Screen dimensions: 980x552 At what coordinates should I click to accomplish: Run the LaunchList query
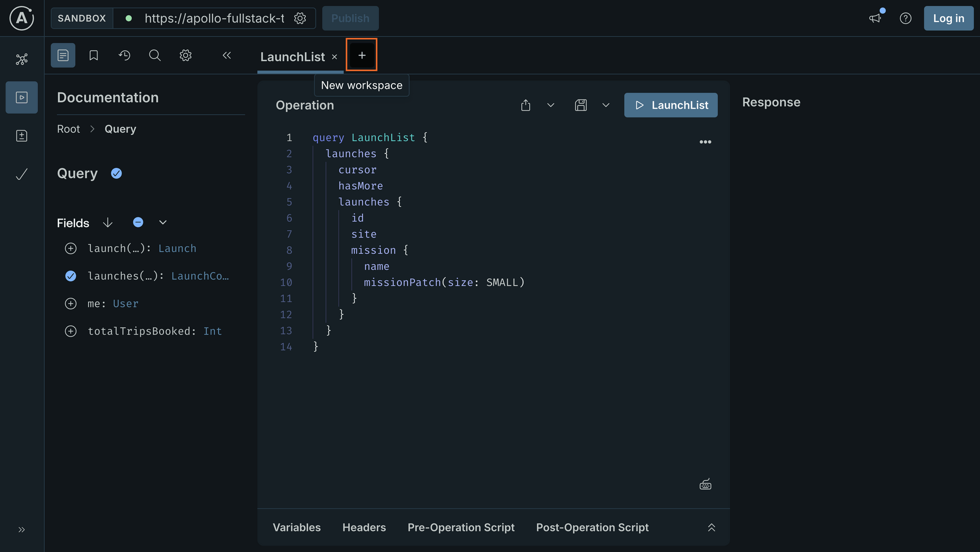pos(671,105)
